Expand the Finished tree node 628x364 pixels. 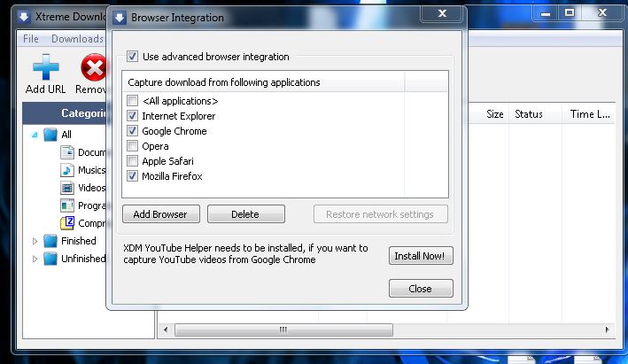point(35,241)
